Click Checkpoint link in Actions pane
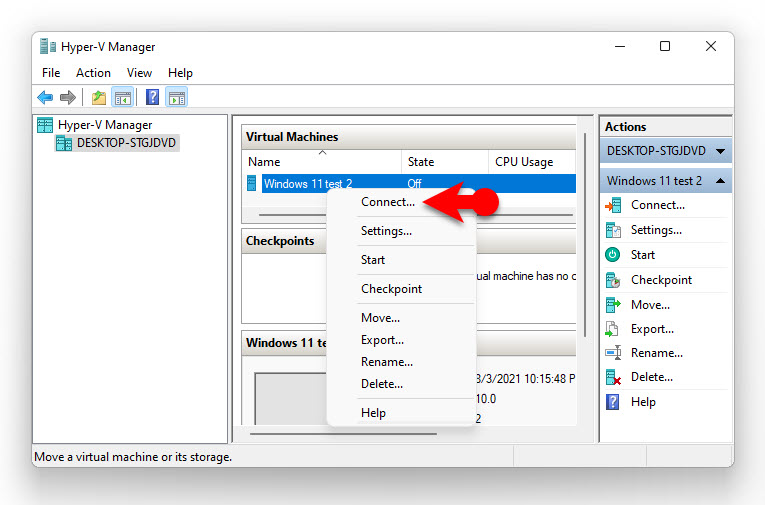Viewport: 765px width, 505px height. [661, 280]
